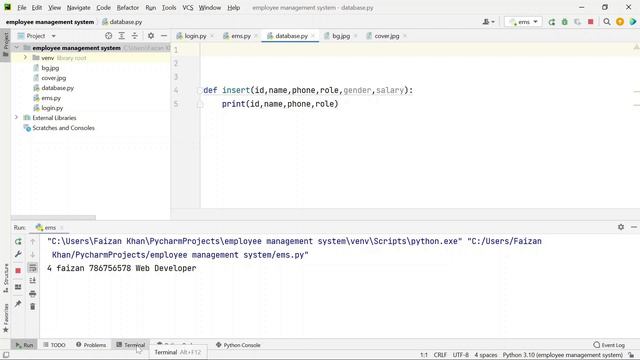Viewport: 640px width, 360px height.
Task: Stop the running process in Run panel
Action: click(18, 271)
